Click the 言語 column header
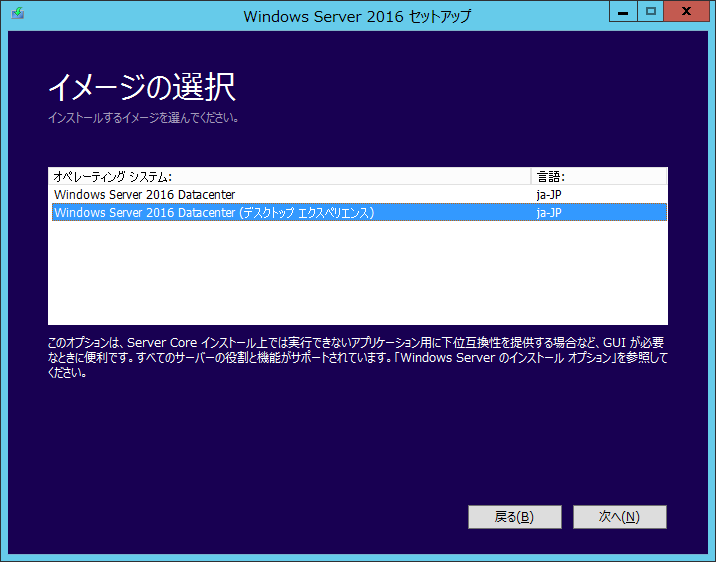716x562 pixels. point(599,177)
